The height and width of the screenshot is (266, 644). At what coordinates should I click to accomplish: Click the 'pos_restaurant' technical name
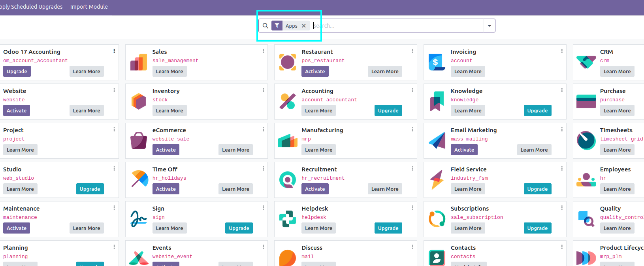pyautogui.click(x=323, y=61)
